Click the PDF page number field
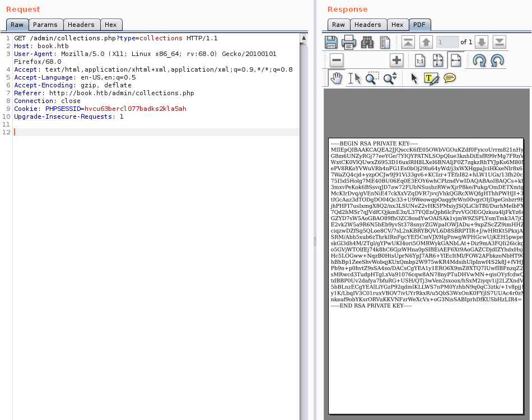This screenshot has height=420, width=532. (x=447, y=42)
